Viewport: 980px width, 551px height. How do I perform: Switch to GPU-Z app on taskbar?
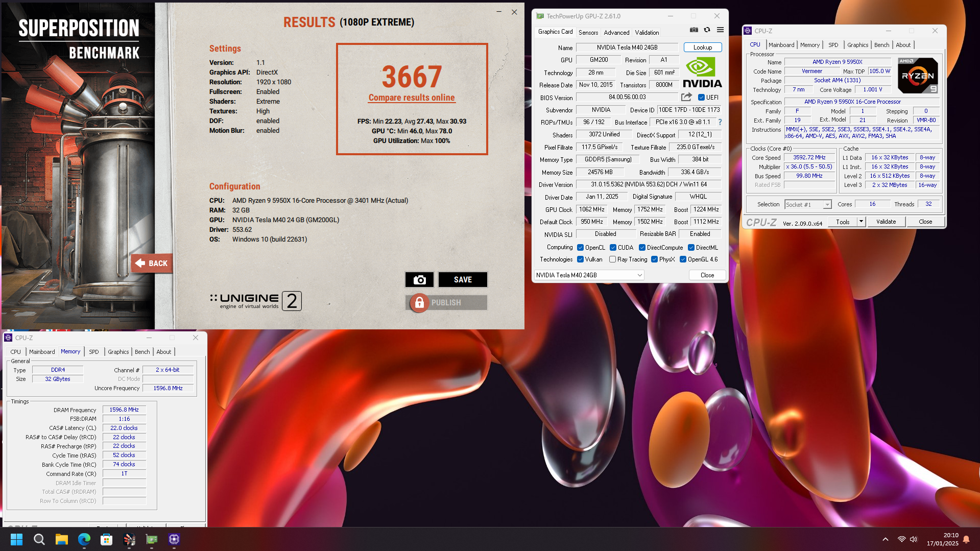[152, 539]
